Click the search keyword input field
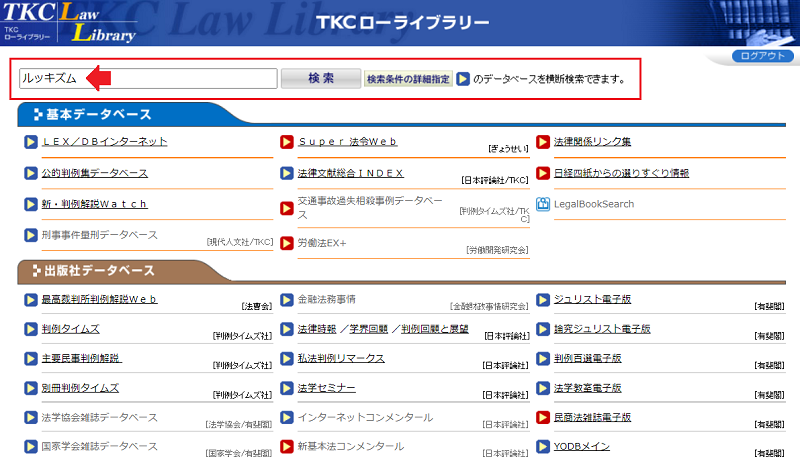The height and width of the screenshot is (457, 800). pos(148,79)
